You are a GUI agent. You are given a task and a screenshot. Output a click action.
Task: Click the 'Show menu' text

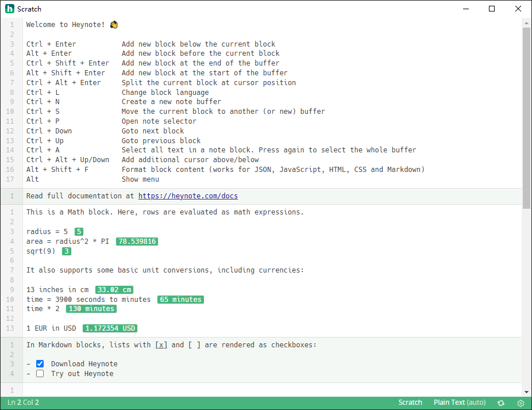(140, 179)
